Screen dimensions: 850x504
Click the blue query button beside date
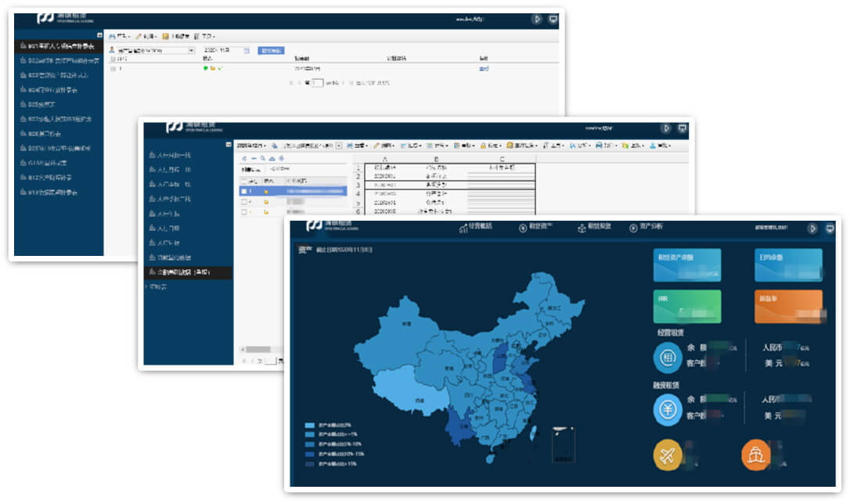pos(271,51)
